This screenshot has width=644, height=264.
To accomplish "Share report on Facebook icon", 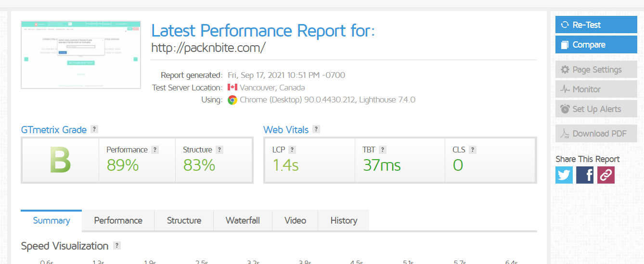I will point(585,175).
